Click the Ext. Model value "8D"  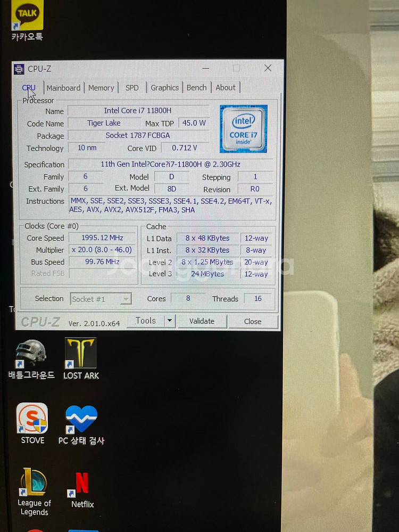[172, 189]
